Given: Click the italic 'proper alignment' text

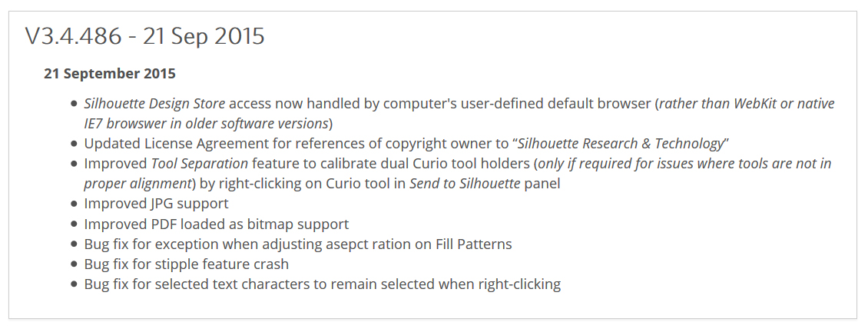Looking at the screenshot, I should 137,183.
